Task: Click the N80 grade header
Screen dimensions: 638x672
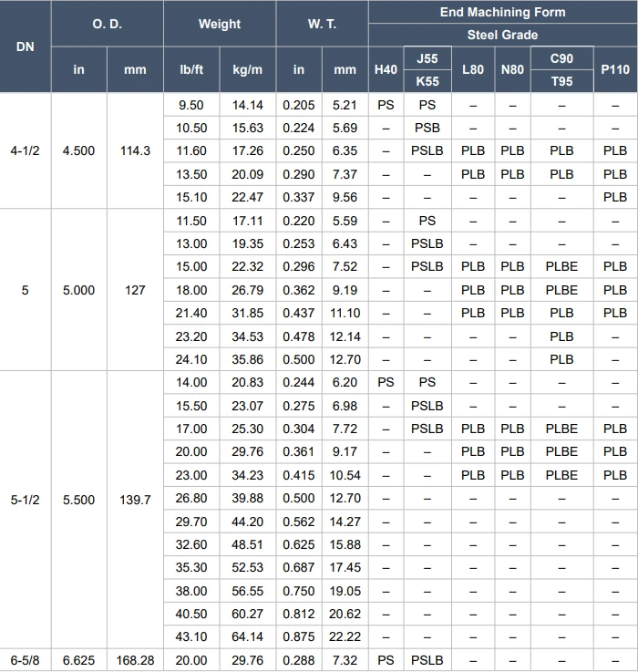Action: pyautogui.click(x=512, y=69)
